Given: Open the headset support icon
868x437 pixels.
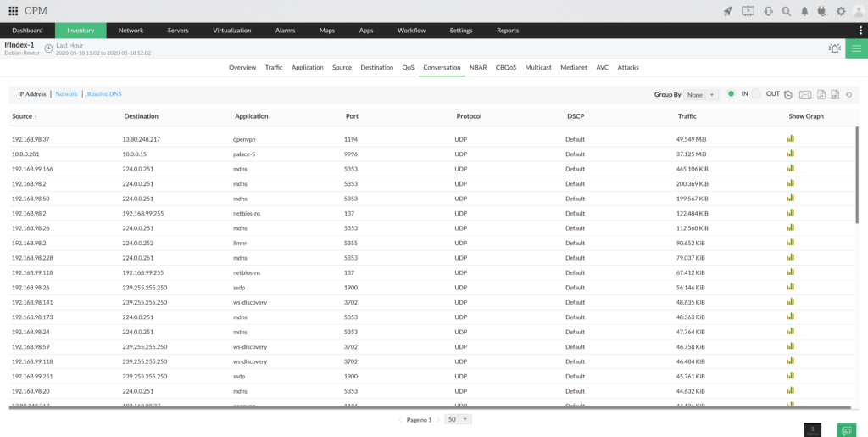Looking at the screenshot, I should point(766,11).
